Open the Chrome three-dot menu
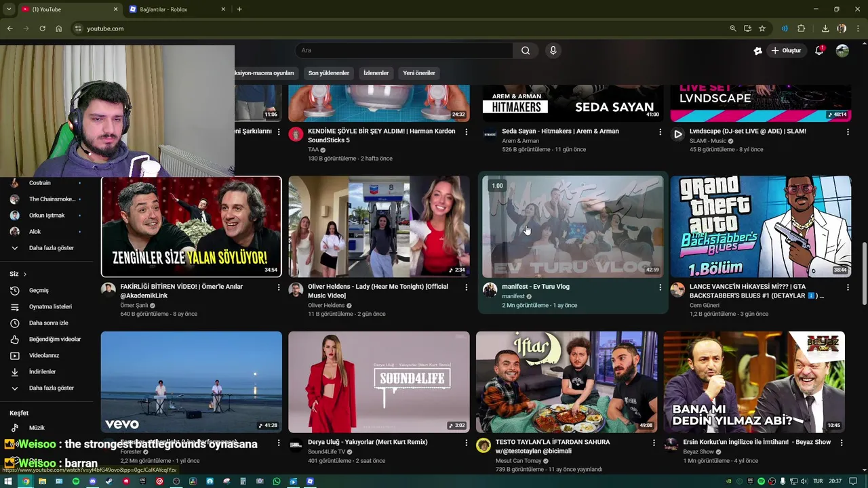Screen dimensions: 868x488 (x=858, y=28)
